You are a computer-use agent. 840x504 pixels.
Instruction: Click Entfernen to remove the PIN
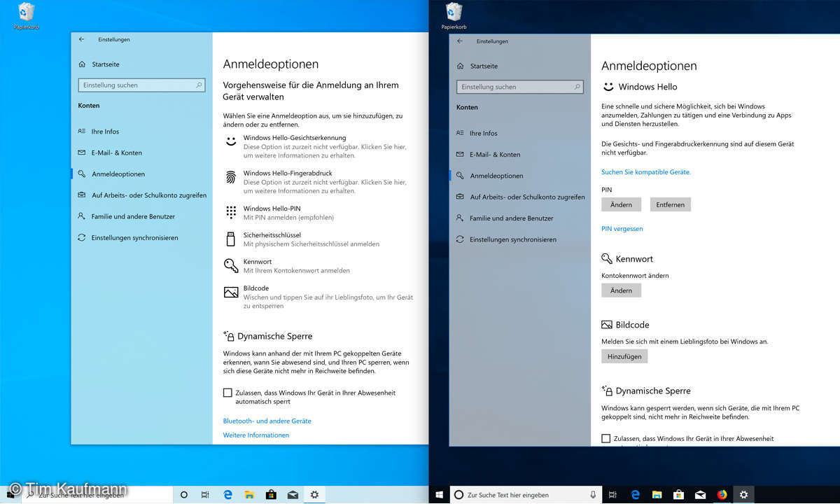671,205
